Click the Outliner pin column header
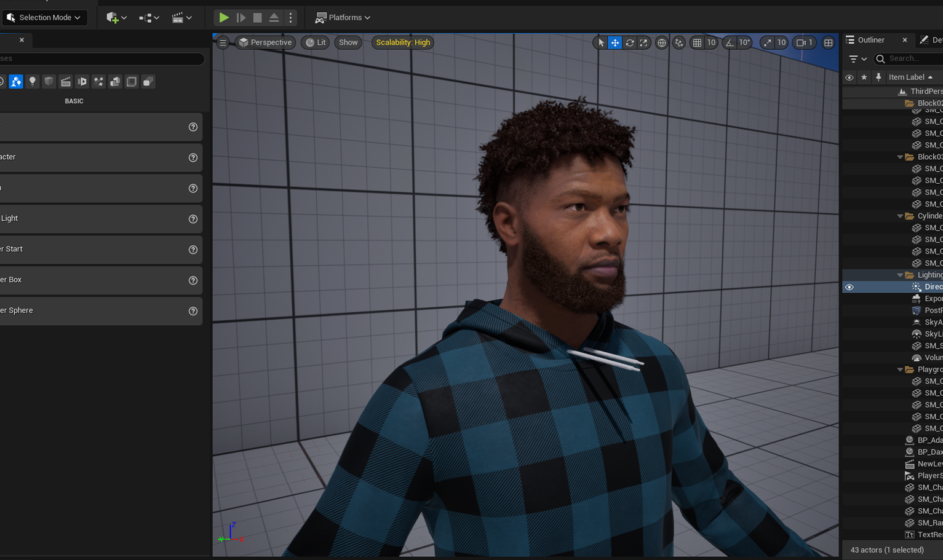Screen dimensions: 943x560 [878, 77]
